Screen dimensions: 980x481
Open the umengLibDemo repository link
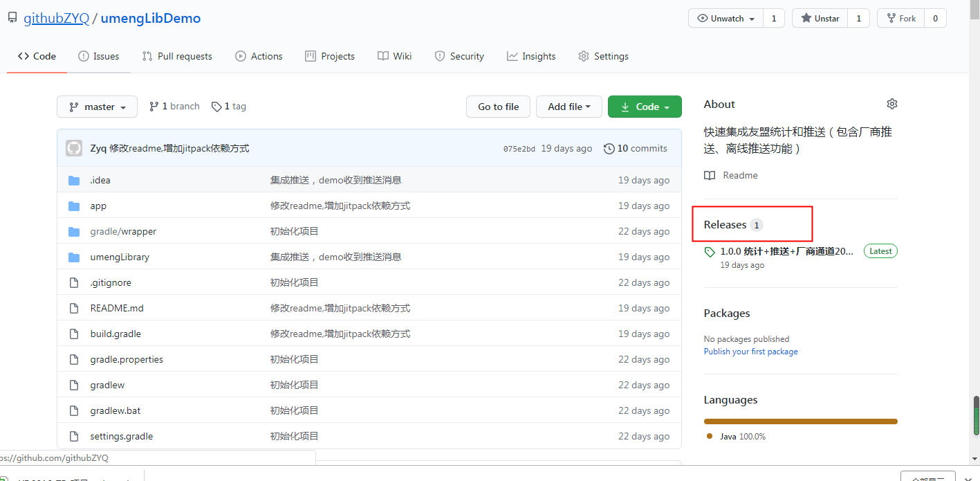151,19
